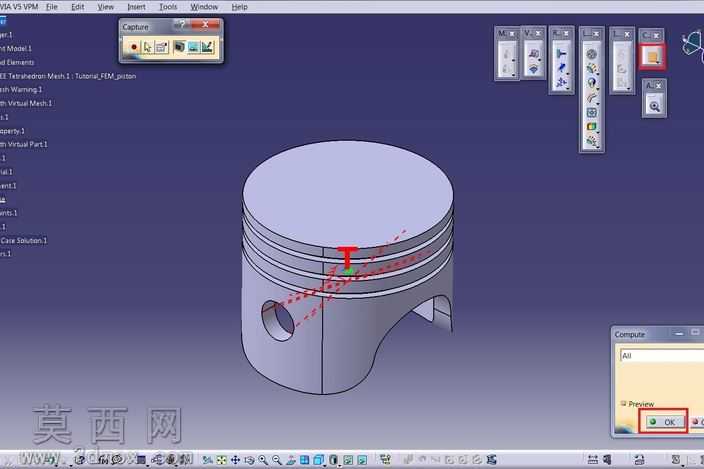Click the bottom green icon of L toolbar

(591, 141)
